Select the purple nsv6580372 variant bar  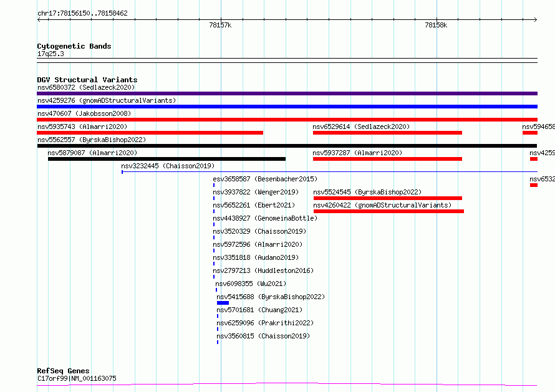(287, 93)
